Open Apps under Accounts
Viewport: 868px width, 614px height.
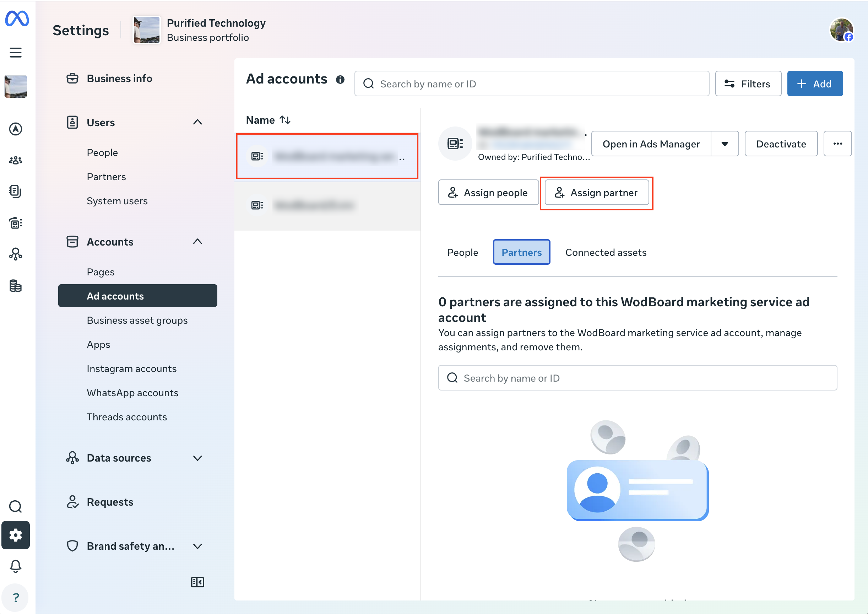pyautogui.click(x=99, y=345)
